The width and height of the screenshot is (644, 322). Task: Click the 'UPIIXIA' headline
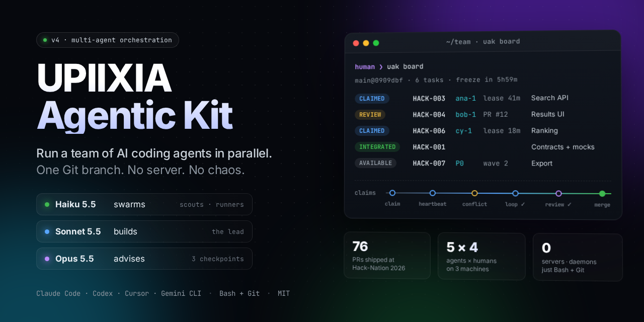pyautogui.click(x=104, y=78)
